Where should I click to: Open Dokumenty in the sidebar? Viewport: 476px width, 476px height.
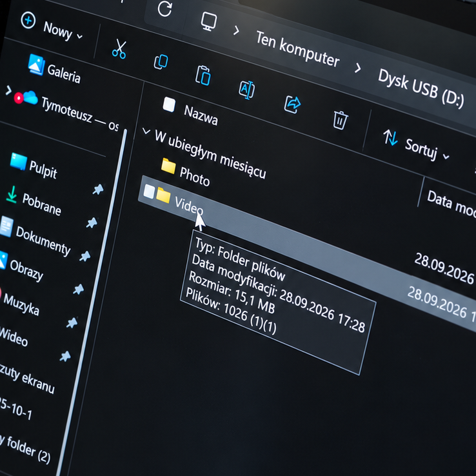click(43, 241)
